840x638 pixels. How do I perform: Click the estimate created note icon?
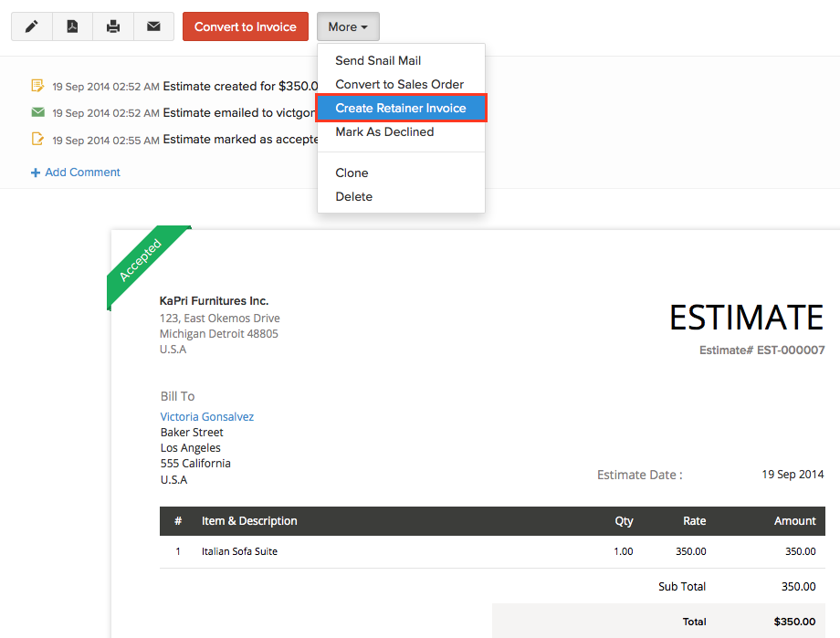click(37, 86)
